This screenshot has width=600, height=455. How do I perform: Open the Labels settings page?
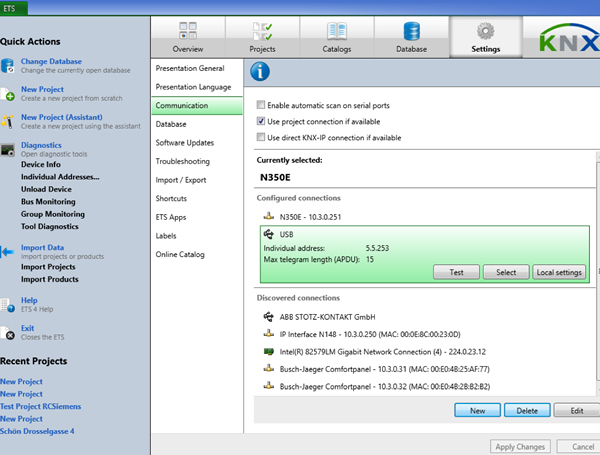pyautogui.click(x=197, y=236)
